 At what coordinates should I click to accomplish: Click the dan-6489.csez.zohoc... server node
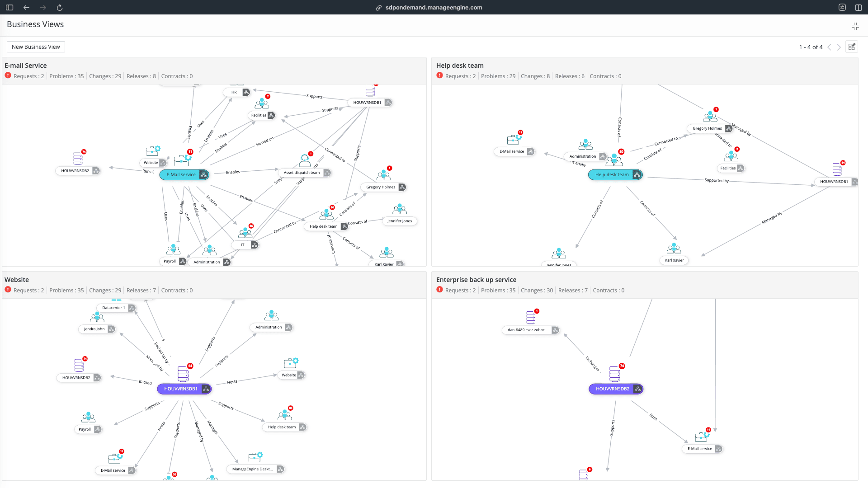(527, 330)
